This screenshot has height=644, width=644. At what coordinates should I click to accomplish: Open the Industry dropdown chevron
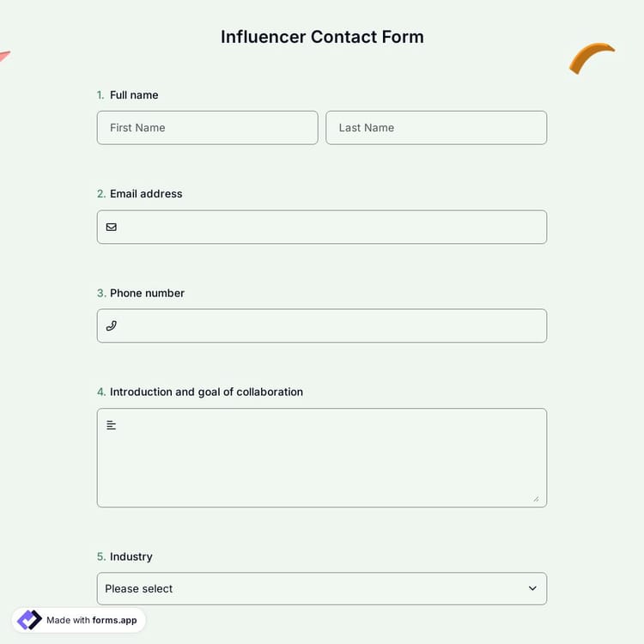(532, 588)
